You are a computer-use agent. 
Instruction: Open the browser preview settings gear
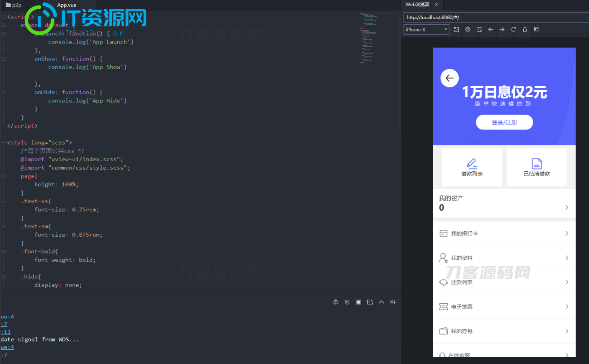[x=468, y=29]
